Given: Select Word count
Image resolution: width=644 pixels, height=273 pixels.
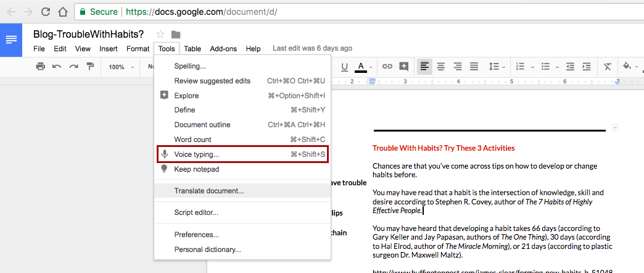Looking at the screenshot, I should point(242,140).
